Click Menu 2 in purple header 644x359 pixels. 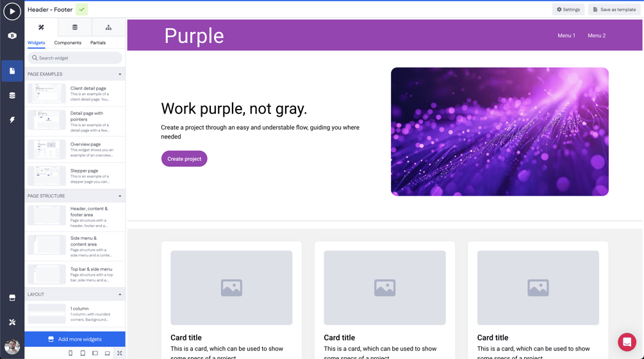(597, 36)
